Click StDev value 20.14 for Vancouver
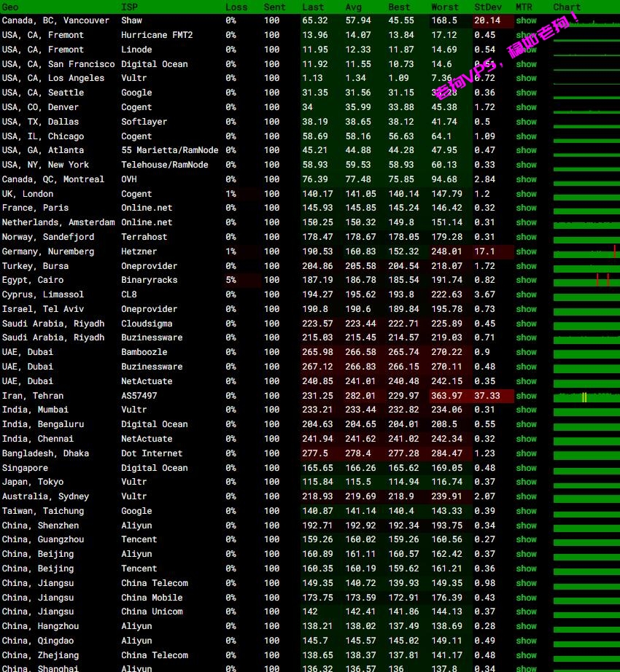The height and width of the screenshot is (672, 620). [x=487, y=20]
